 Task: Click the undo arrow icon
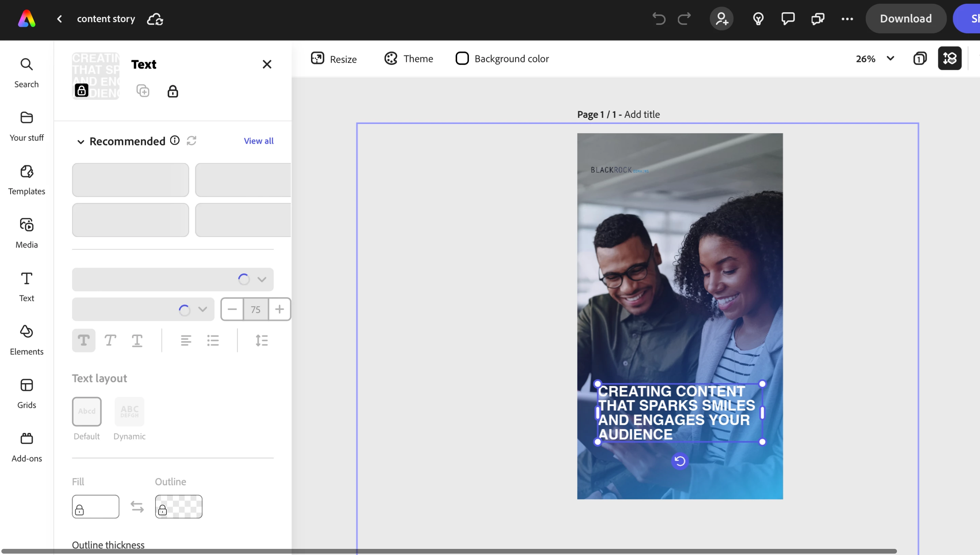(x=659, y=18)
